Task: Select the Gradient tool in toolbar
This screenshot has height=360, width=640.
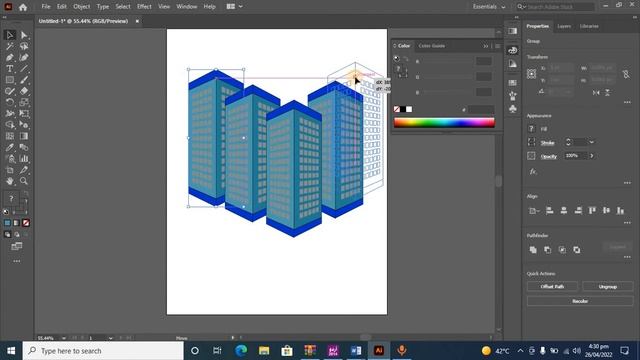Action: point(24,136)
